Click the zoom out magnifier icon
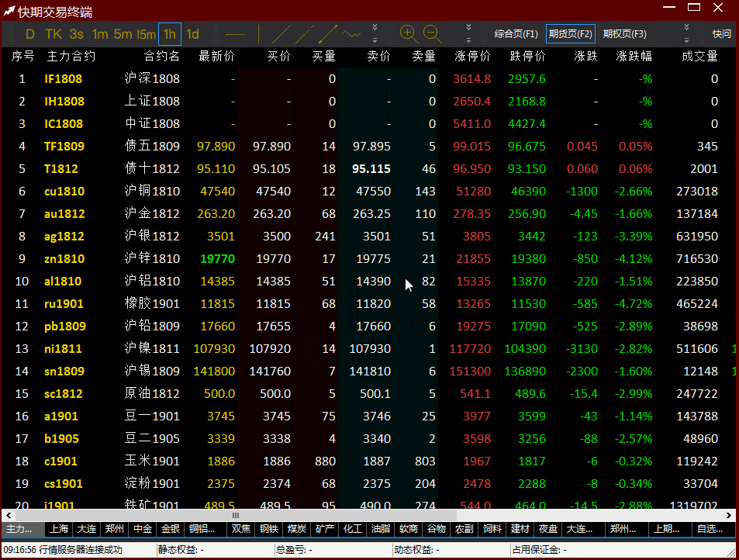The width and height of the screenshot is (739, 560). click(432, 33)
